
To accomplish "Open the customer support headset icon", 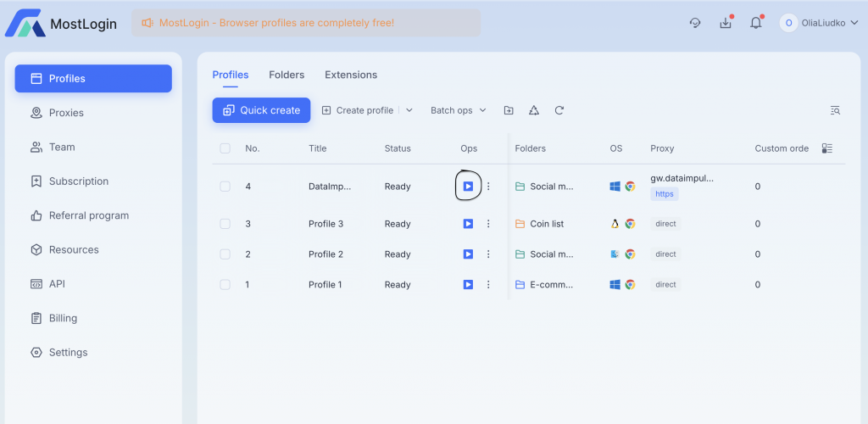I will click(x=695, y=23).
